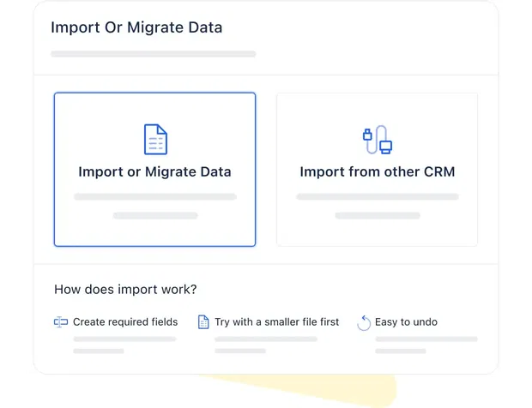Click the 'Create required fields' text
This screenshot has width=532, height=408.
tap(125, 322)
